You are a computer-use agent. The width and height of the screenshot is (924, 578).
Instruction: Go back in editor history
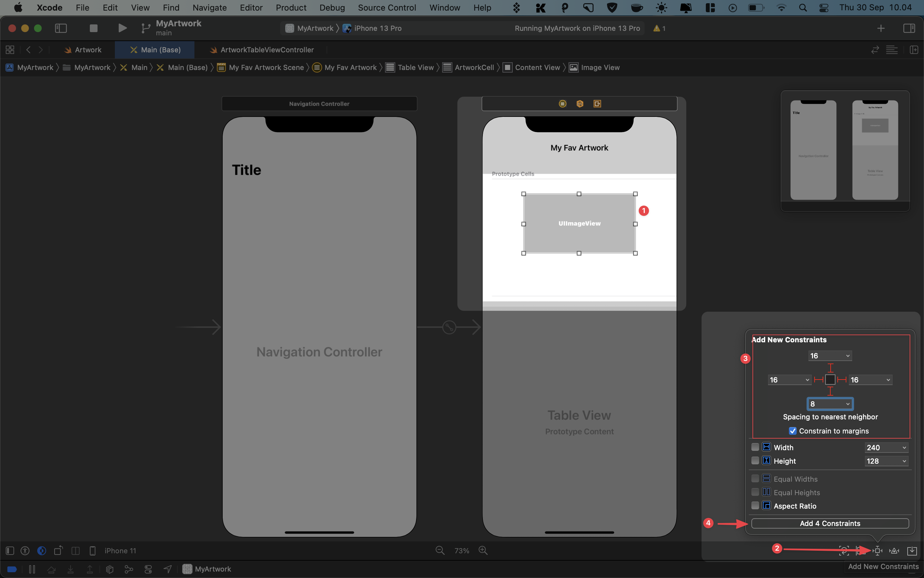[28, 50]
